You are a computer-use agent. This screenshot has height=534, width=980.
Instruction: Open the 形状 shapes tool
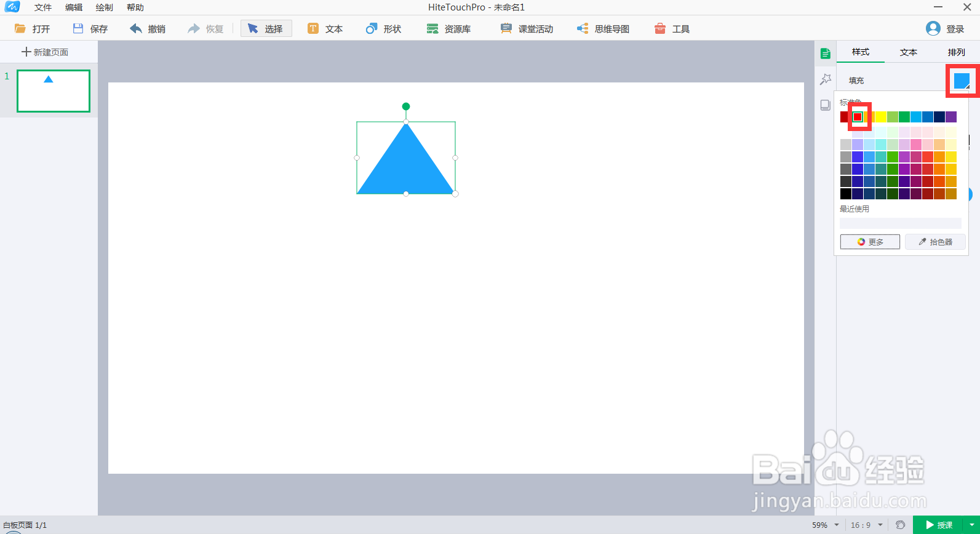[383, 29]
